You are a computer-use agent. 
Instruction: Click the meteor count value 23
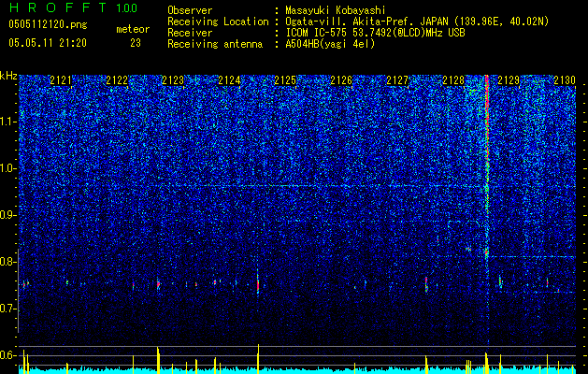coord(136,43)
